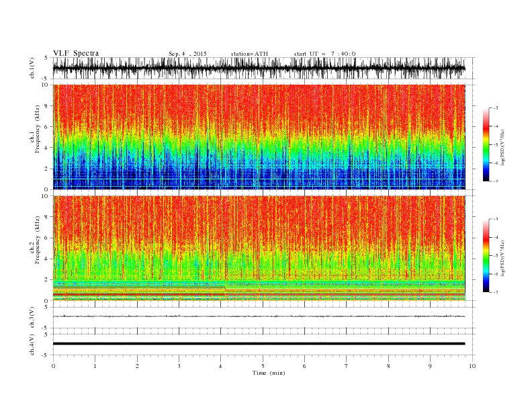Click inside the ch.1 spectrogram plot

point(259,137)
